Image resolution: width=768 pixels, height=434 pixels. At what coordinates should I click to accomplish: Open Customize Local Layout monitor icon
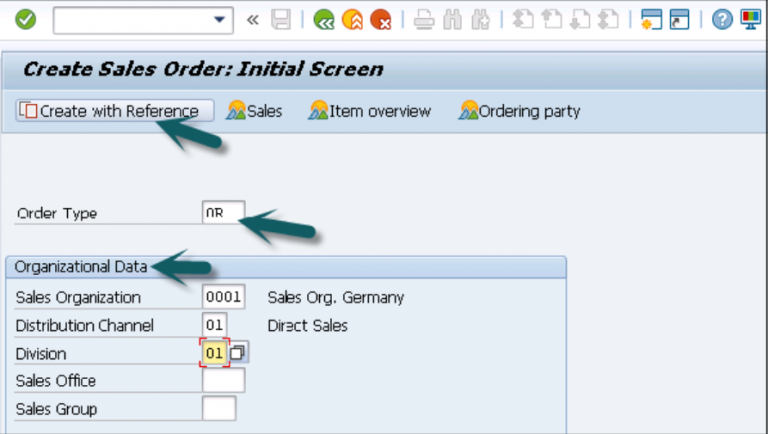[x=749, y=19]
